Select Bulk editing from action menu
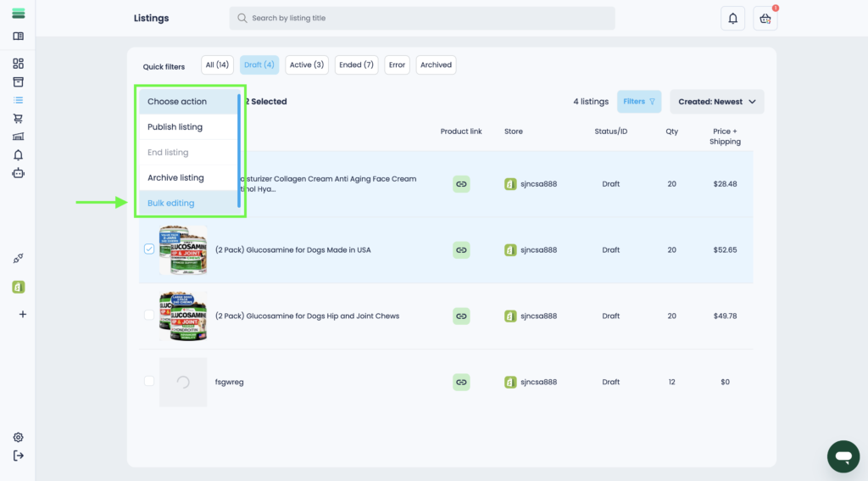 [171, 204]
